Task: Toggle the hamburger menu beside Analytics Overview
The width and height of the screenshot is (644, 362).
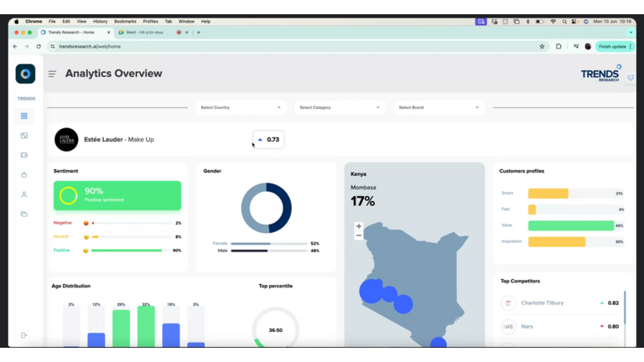Action: 52,74
